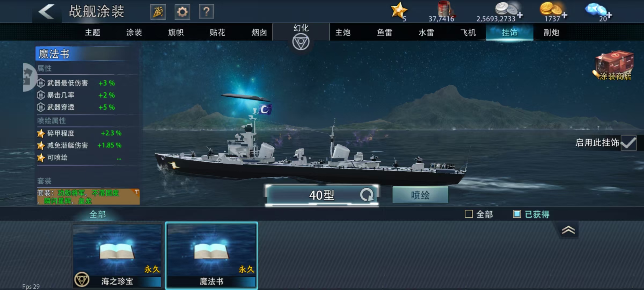
Task: Switch to the 主炮 tab
Action: (343, 32)
